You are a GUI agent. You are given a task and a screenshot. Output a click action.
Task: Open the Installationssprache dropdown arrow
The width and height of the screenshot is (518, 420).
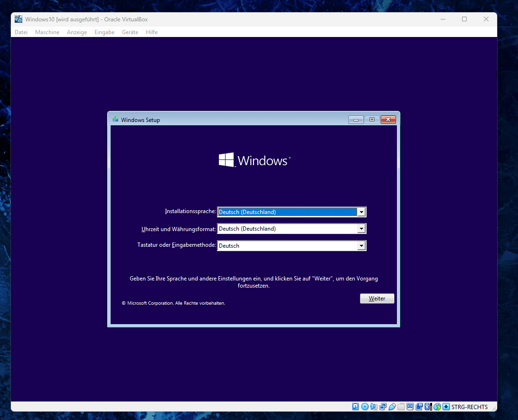pyautogui.click(x=362, y=212)
